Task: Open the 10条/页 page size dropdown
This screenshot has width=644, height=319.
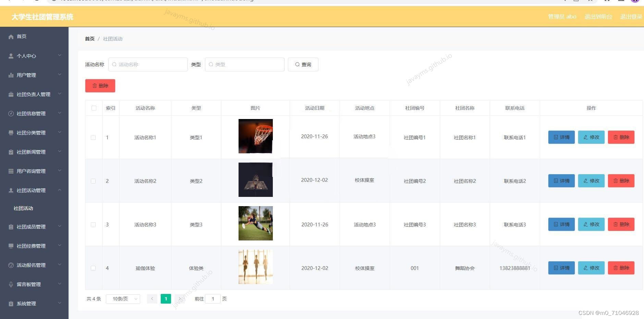Action: click(123, 299)
